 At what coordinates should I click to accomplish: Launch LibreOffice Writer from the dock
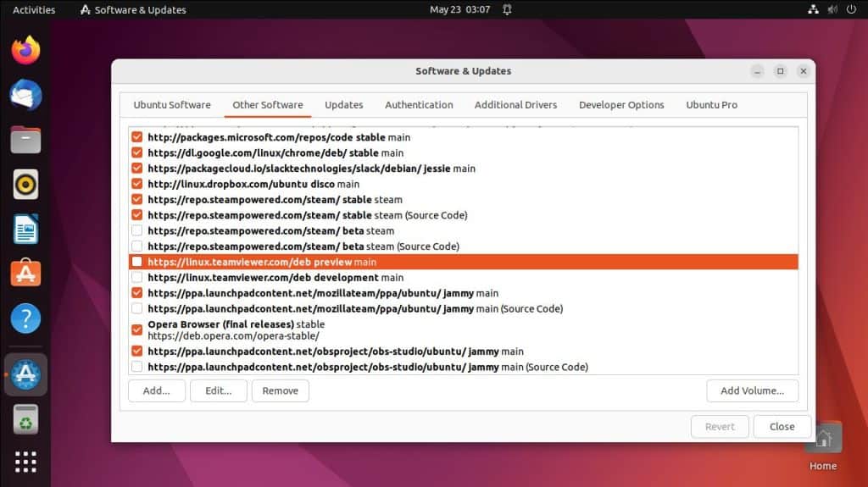(25, 229)
